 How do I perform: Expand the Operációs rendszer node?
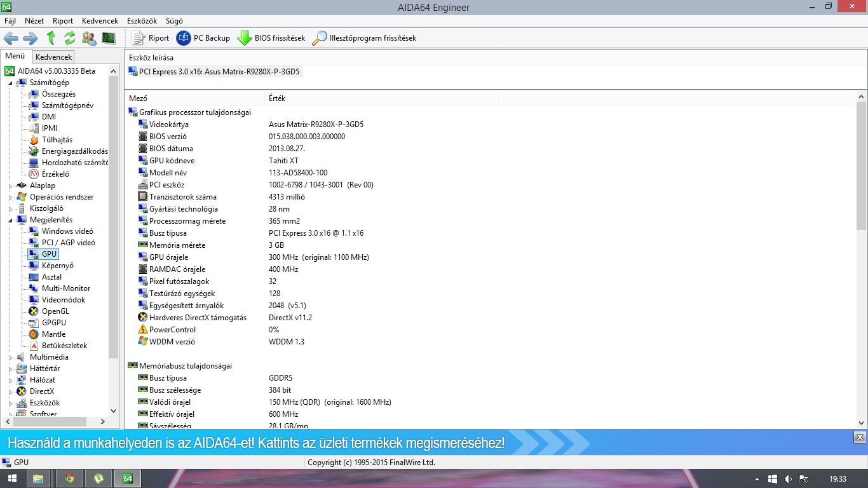(11, 197)
